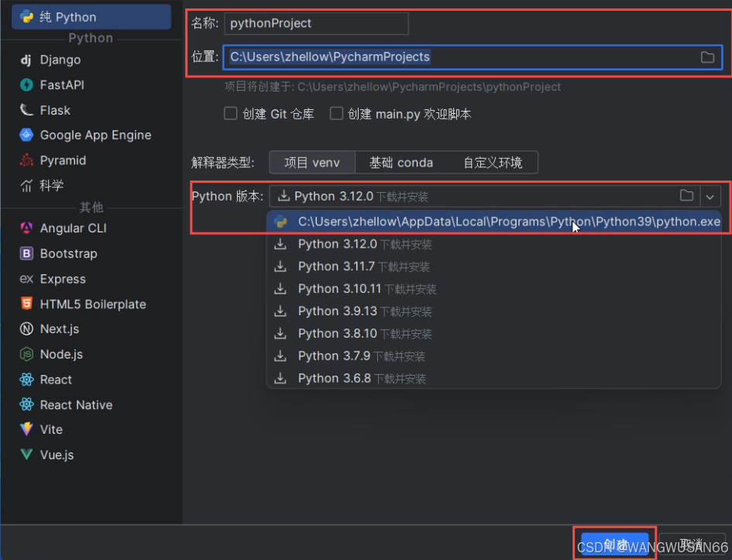Select React Native list entry
The image size is (732, 560).
point(91,404)
